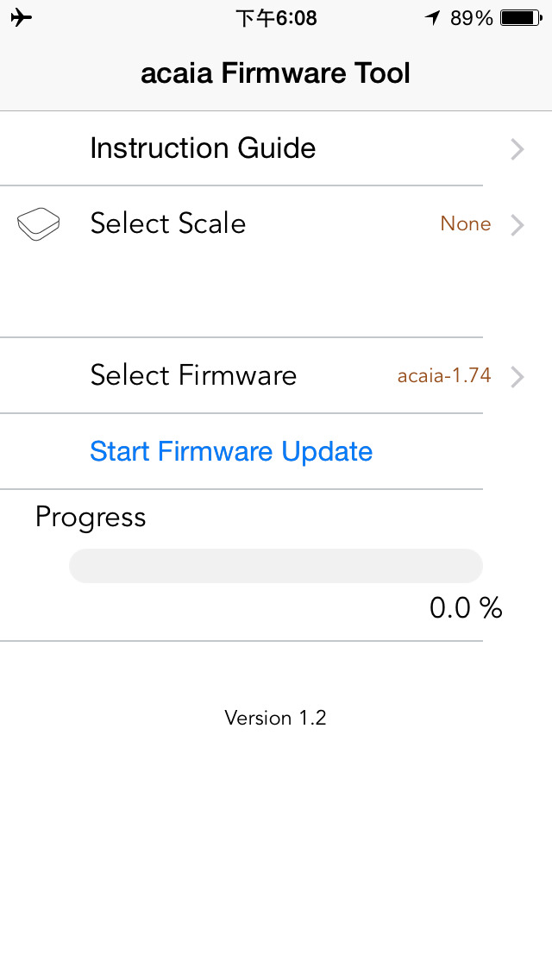Open the Select Scale row
Viewport: 552px width, 980px height.
tap(276, 223)
